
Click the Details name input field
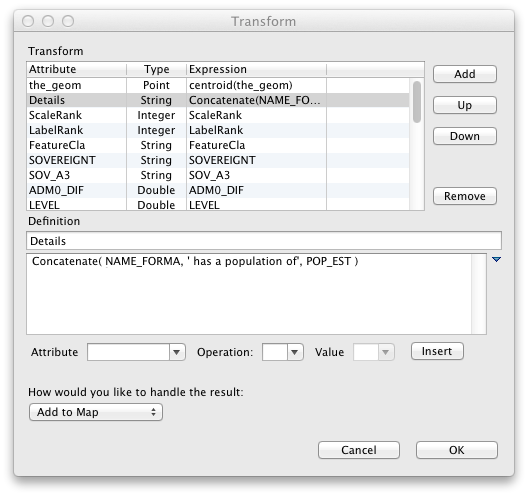[x=264, y=241]
